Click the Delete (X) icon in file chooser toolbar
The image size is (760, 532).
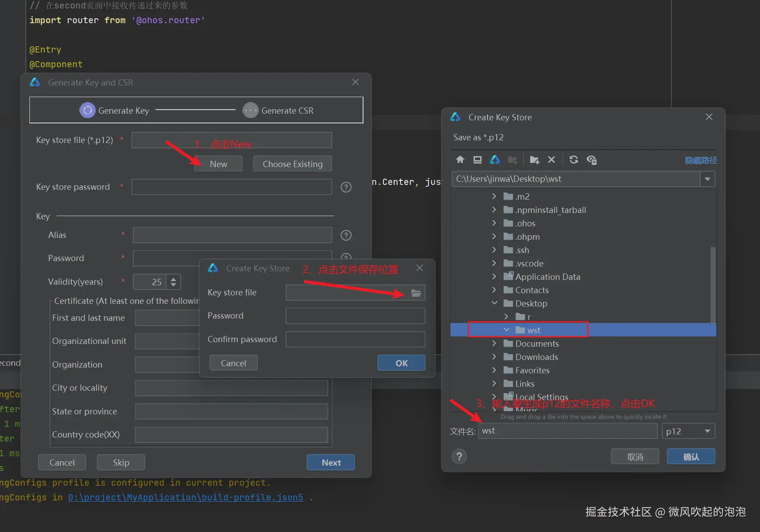[552, 160]
